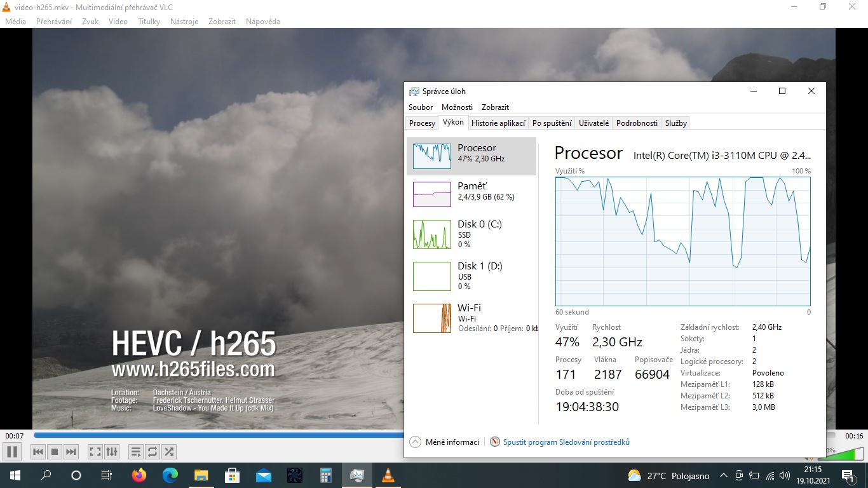Open taskbar Search
This screenshot has height=488, width=868.
[46, 475]
